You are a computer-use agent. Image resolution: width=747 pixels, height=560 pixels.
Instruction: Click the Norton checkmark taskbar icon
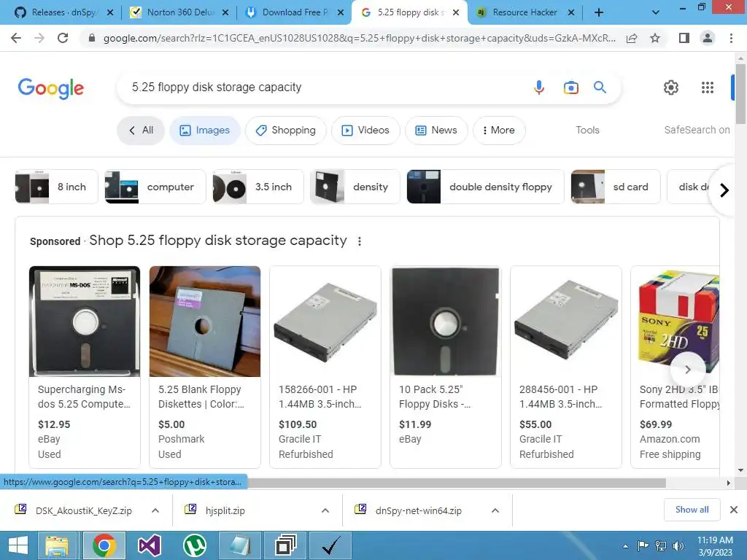(x=330, y=545)
